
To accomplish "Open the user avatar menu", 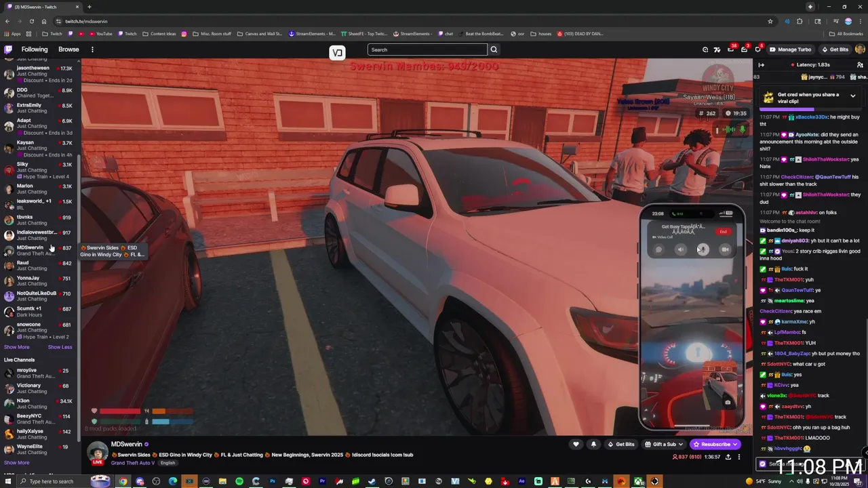I will (860, 49).
